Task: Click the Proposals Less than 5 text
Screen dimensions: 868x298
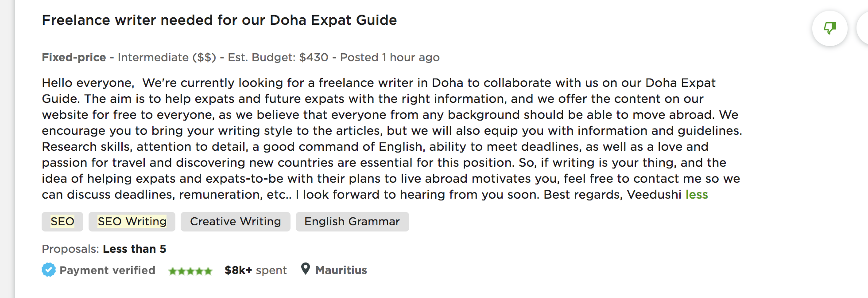Action: (x=104, y=249)
